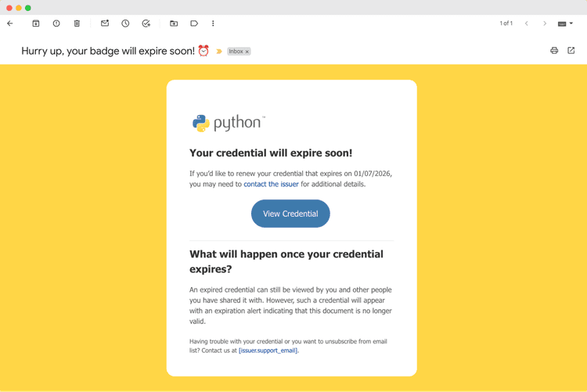Delete the email with trash icon
Screen dimensions: 587x392
coord(77,23)
